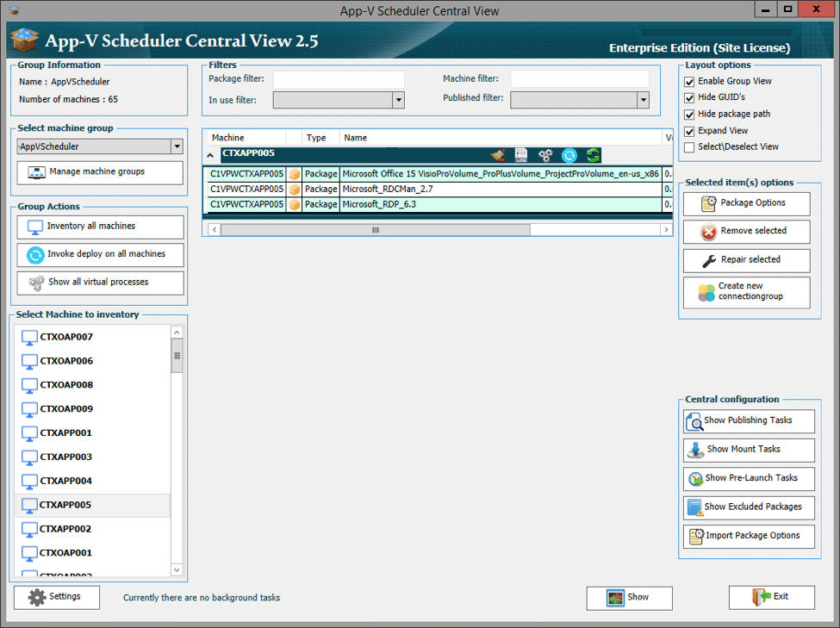The width and height of the screenshot is (840, 628).
Task: Click the horizontal scrollbar thumb under the grid
Action: (x=376, y=230)
